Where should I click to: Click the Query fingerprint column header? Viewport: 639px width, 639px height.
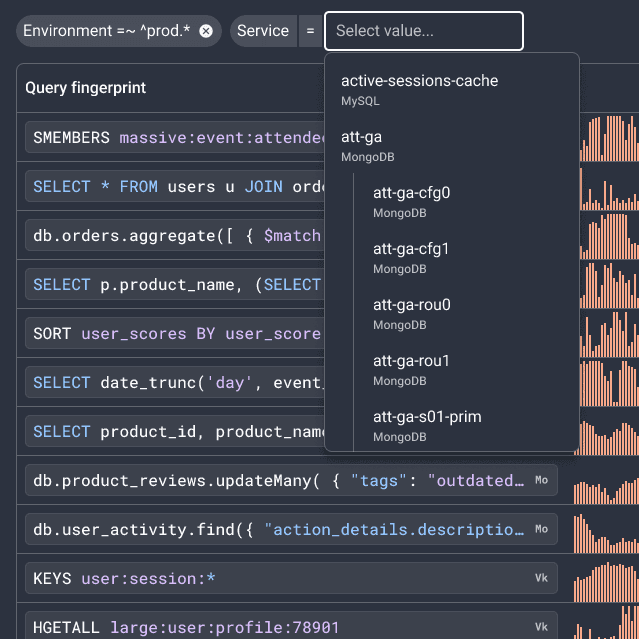86,88
